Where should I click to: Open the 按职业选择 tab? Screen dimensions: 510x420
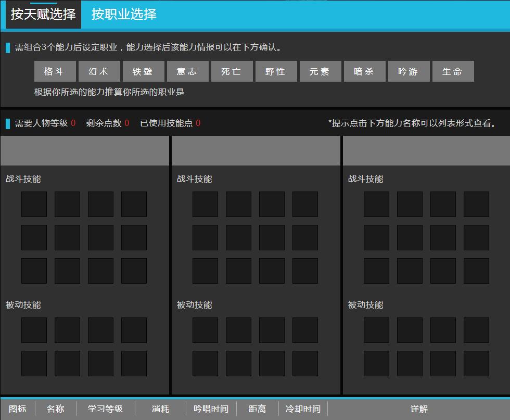point(124,15)
